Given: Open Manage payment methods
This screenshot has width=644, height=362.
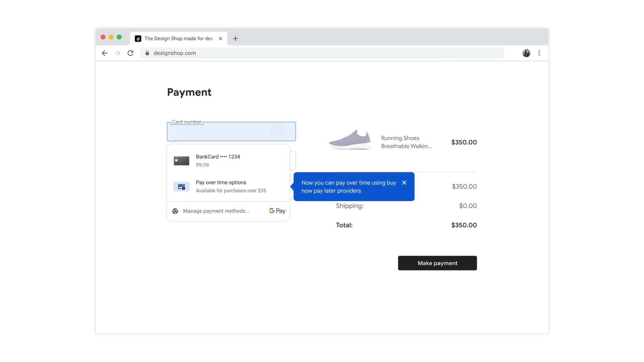Looking at the screenshot, I should click(x=216, y=211).
